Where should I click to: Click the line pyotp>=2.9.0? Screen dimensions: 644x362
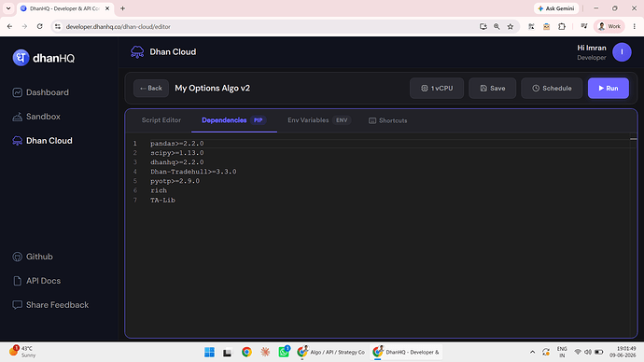click(175, 181)
